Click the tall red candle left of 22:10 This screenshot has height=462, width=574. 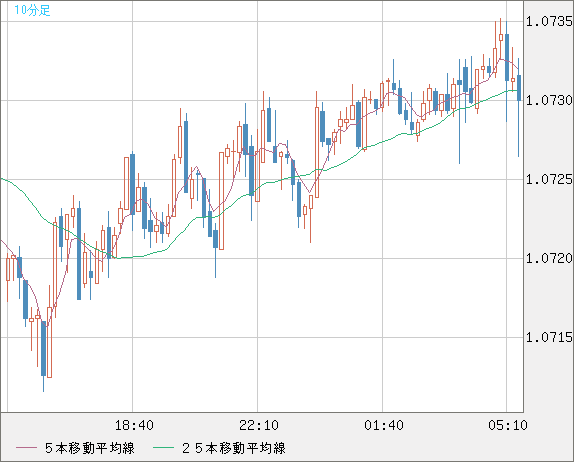click(221, 201)
